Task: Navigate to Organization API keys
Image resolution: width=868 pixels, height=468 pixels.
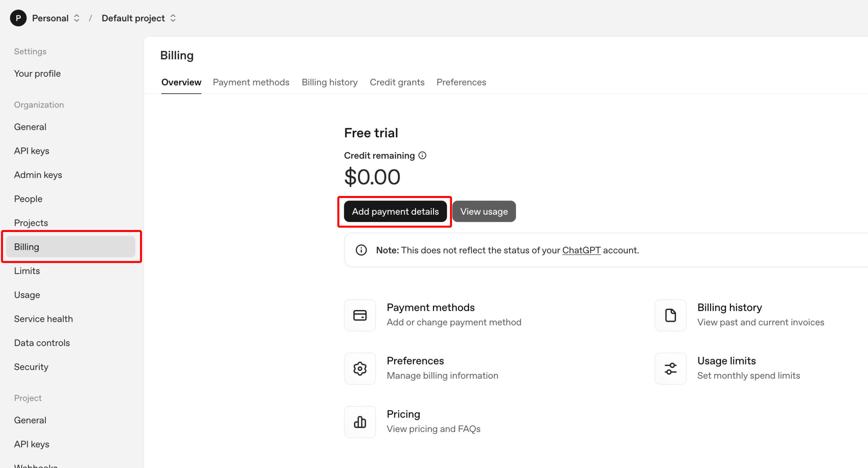Action: point(32,151)
